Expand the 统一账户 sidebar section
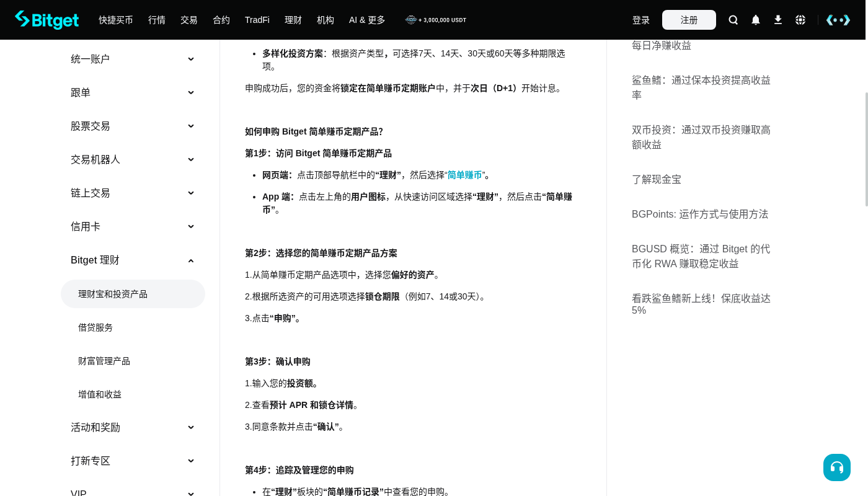Screen dimensions: 868x496 click(133, 59)
